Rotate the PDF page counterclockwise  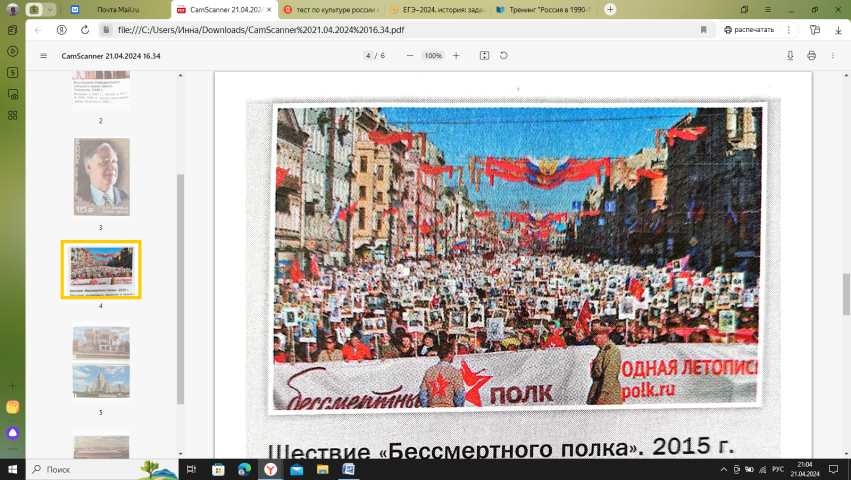pyautogui.click(x=504, y=55)
